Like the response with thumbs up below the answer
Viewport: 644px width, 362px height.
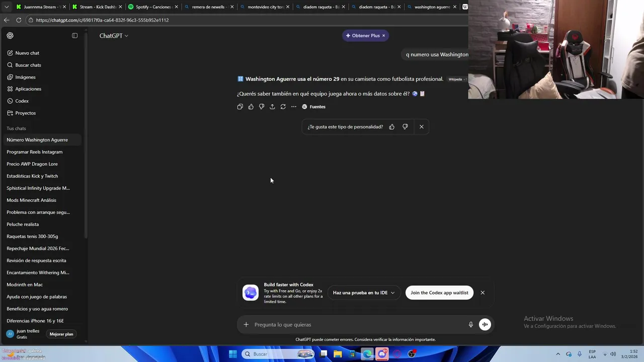251,107
